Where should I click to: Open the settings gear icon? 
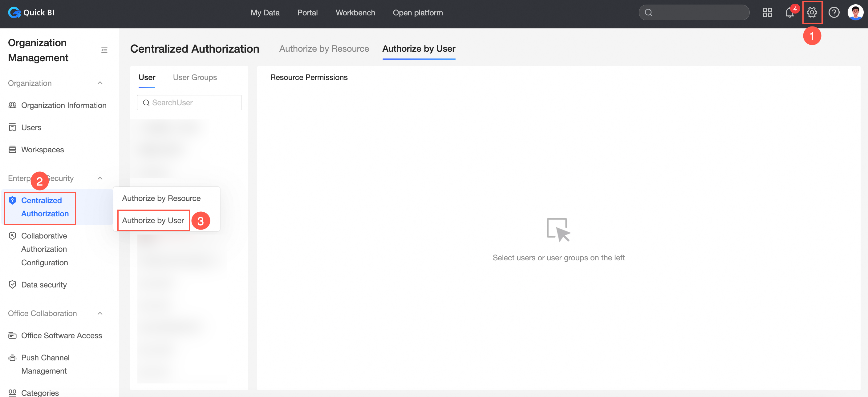pos(811,12)
